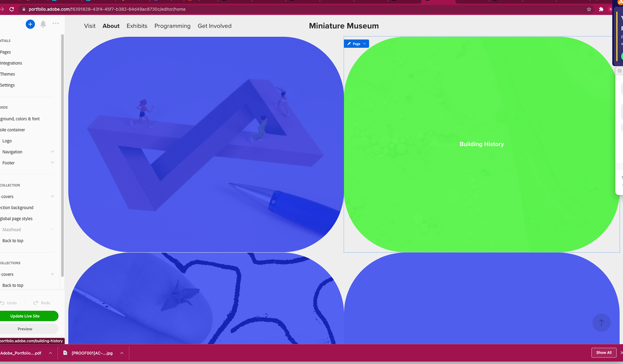Expand the Navigation section chevron
623x364 pixels.
tap(52, 152)
